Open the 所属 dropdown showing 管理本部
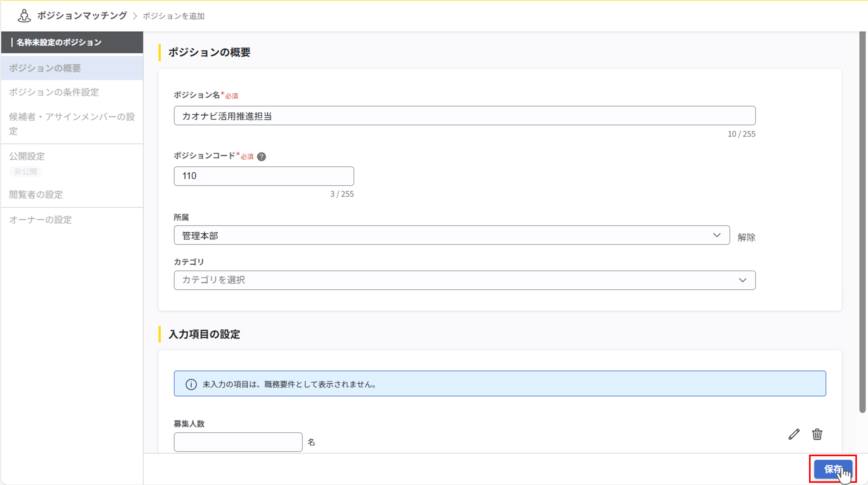The height and width of the screenshot is (485, 868). [438, 235]
